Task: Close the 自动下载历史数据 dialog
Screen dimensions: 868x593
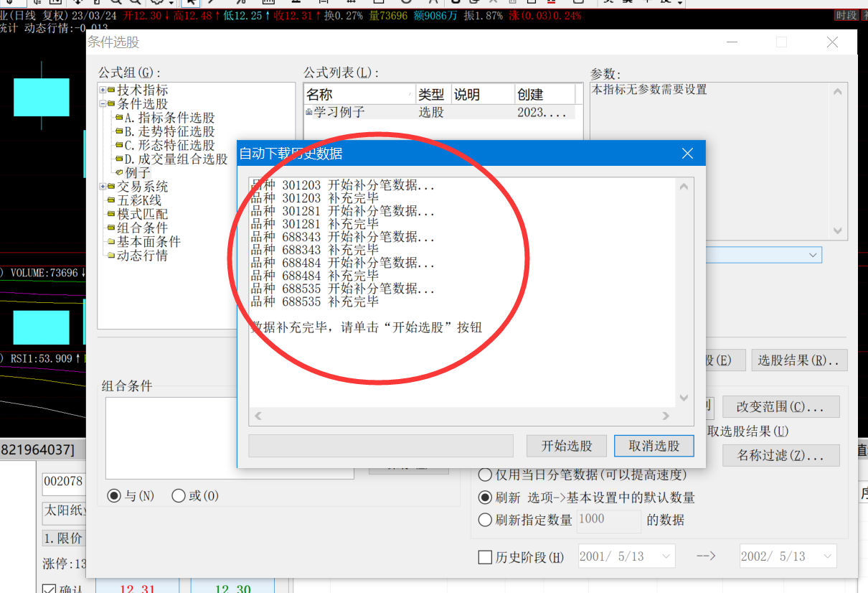Action: pos(687,153)
